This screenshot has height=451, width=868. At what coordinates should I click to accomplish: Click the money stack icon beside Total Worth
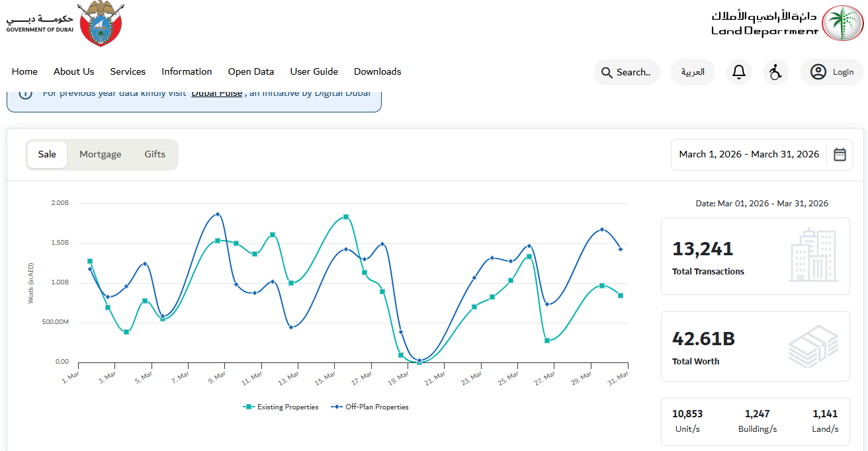tap(814, 346)
